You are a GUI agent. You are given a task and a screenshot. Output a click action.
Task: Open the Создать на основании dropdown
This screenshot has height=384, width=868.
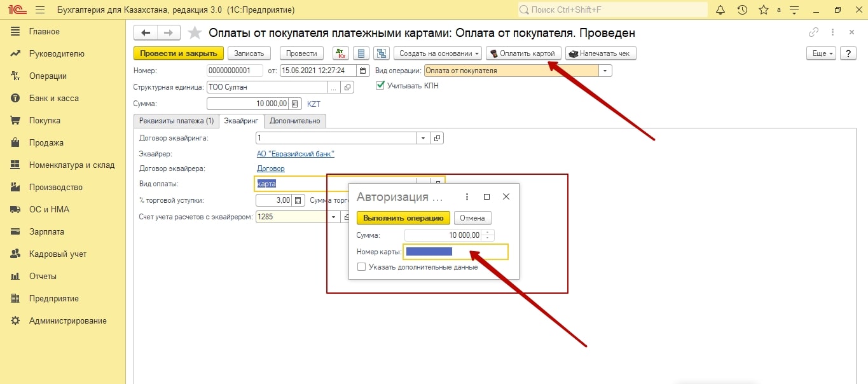coord(437,53)
